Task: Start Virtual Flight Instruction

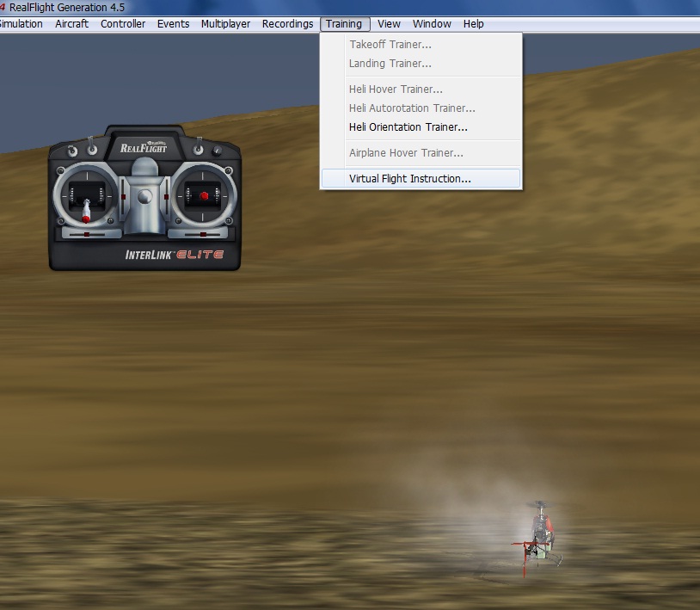Action: coord(421,179)
